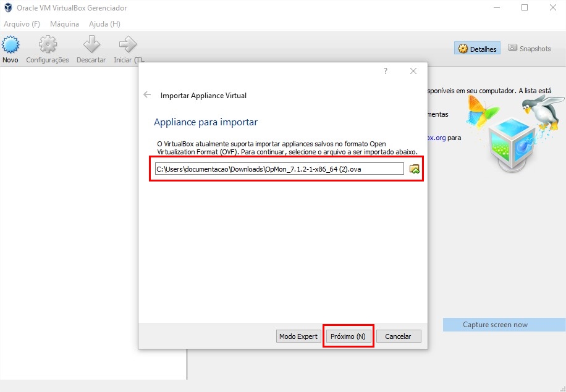The image size is (566, 392).
Task: Click the Descartar down-arrow icon
Action: tap(91, 45)
